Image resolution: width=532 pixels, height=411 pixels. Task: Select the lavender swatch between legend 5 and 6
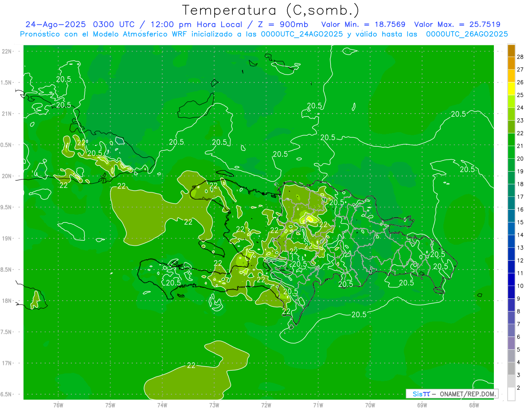pos(511,343)
